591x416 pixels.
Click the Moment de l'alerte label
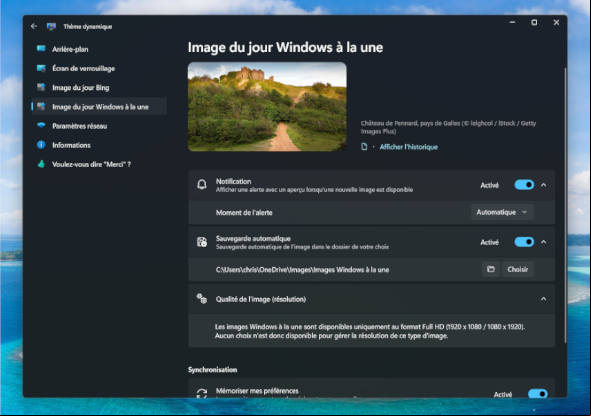click(x=244, y=213)
